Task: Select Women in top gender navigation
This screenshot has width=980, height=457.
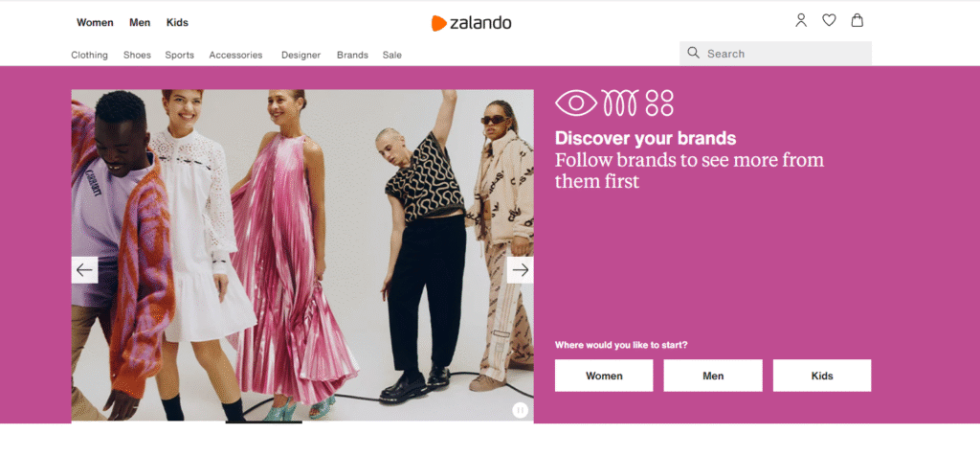Action: tap(95, 23)
